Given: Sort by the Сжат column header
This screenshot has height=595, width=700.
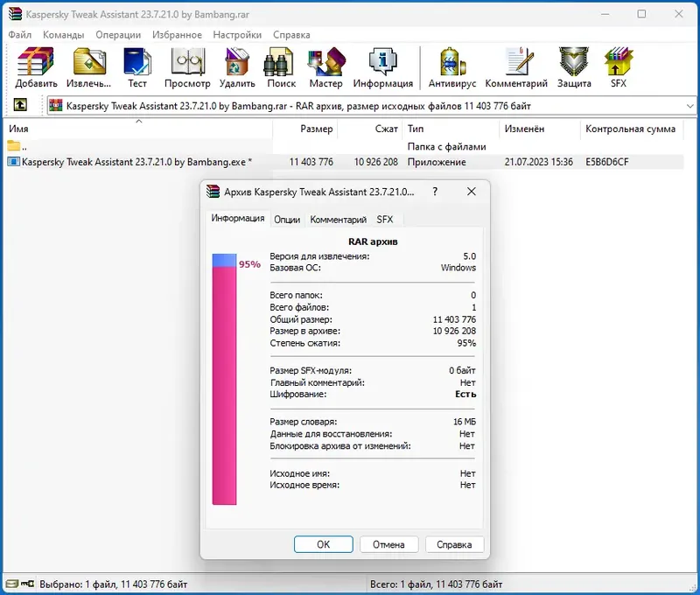Looking at the screenshot, I should [369, 129].
